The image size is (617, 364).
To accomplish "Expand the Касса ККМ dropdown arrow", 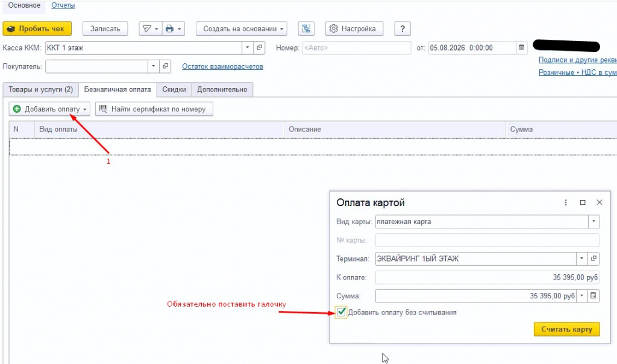I will [247, 48].
